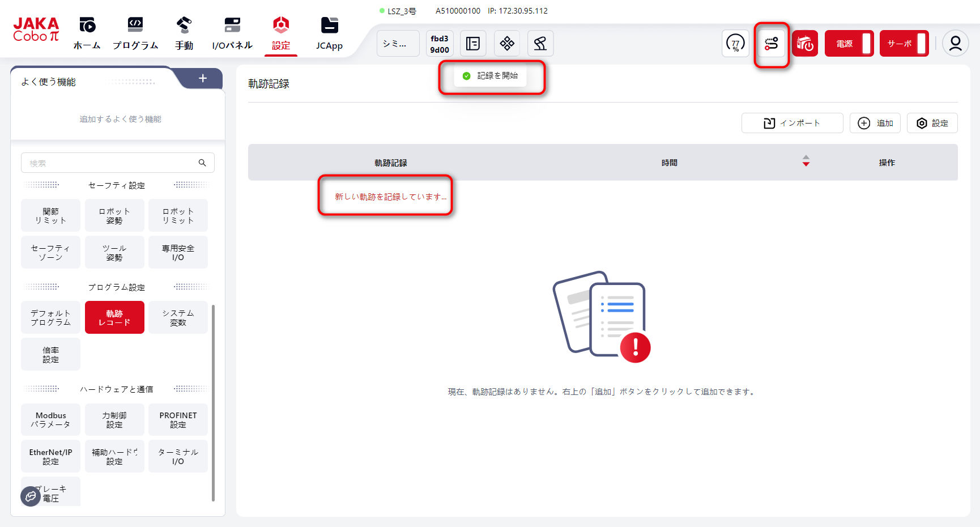Expand favorites with the plus button
This screenshot has height=527, width=980.
pyautogui.click(x=203, y=79)
